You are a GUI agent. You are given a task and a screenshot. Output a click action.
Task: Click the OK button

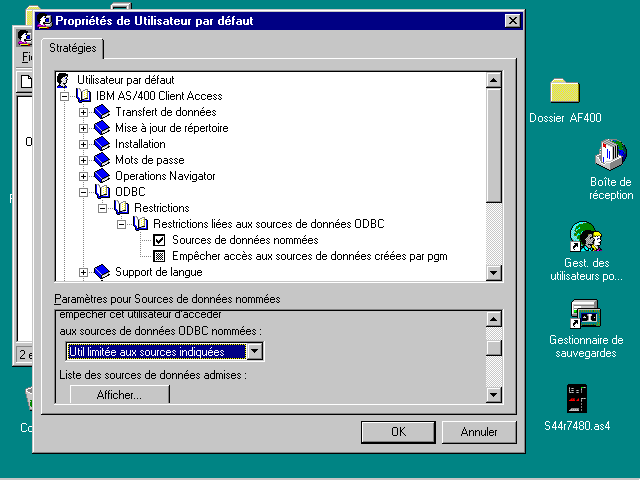click(398, 432)
